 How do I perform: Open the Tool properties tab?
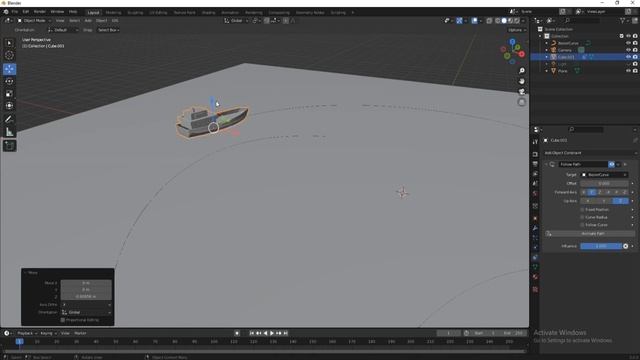tap(535, 142)
